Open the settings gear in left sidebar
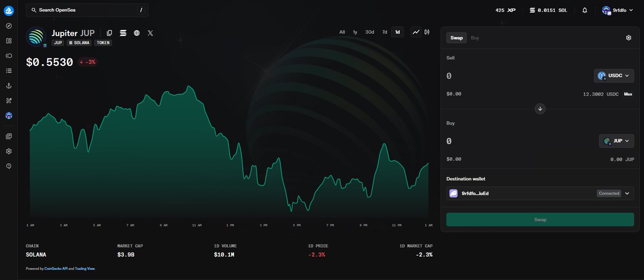Screen dimensions: 644x280 9,151
